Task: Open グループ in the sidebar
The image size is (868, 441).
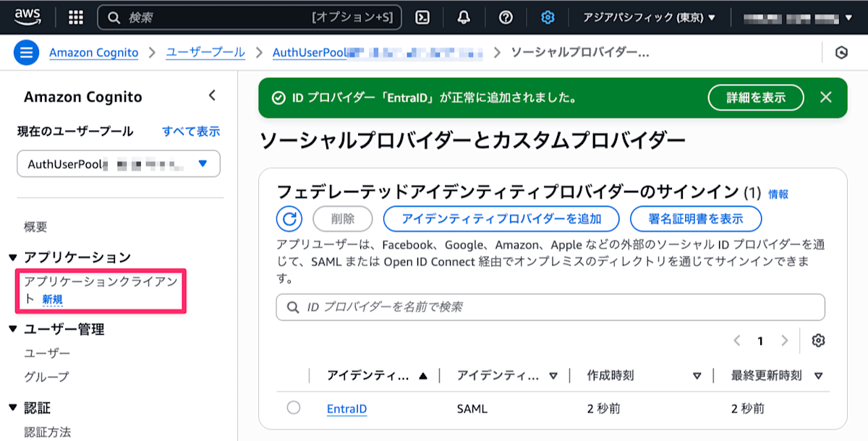Action: (x=47, y=377)
